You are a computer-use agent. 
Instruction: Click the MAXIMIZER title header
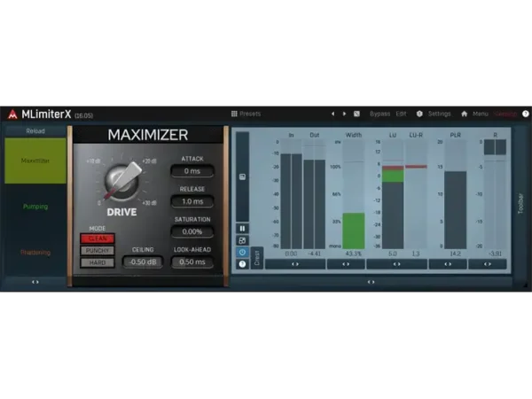[x=148, y=135]
